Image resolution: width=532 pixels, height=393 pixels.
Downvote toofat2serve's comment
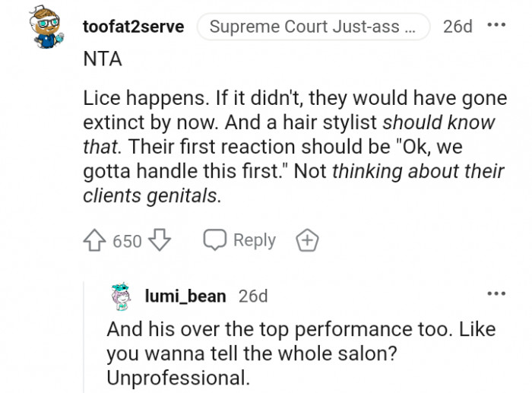[x=158, y=241]
